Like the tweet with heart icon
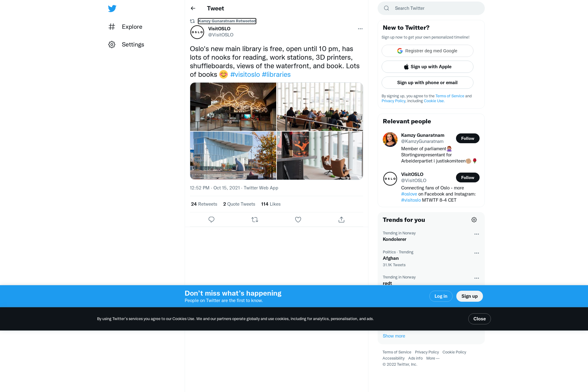The image size is (588, 392). [x=298, y=220]
